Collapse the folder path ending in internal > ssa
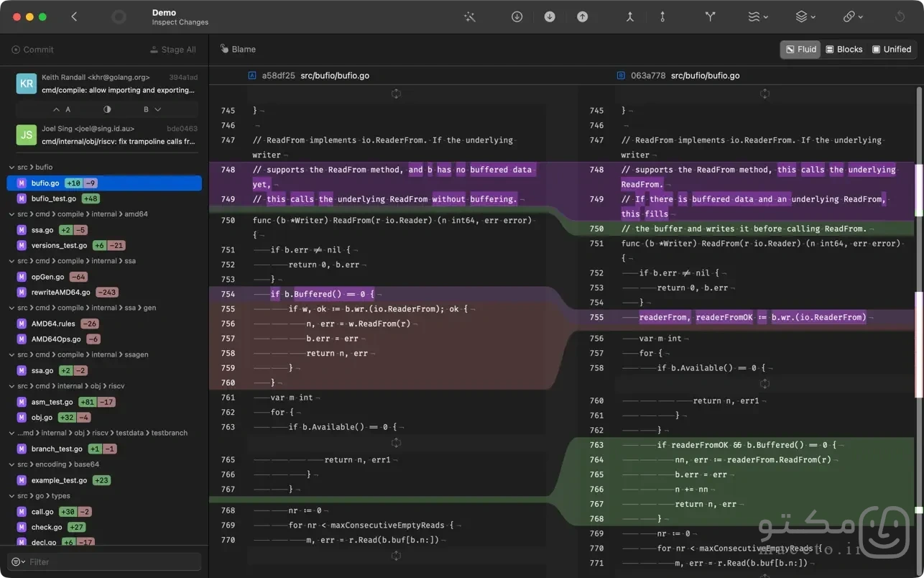924x578 pixels. click(12, 261)
